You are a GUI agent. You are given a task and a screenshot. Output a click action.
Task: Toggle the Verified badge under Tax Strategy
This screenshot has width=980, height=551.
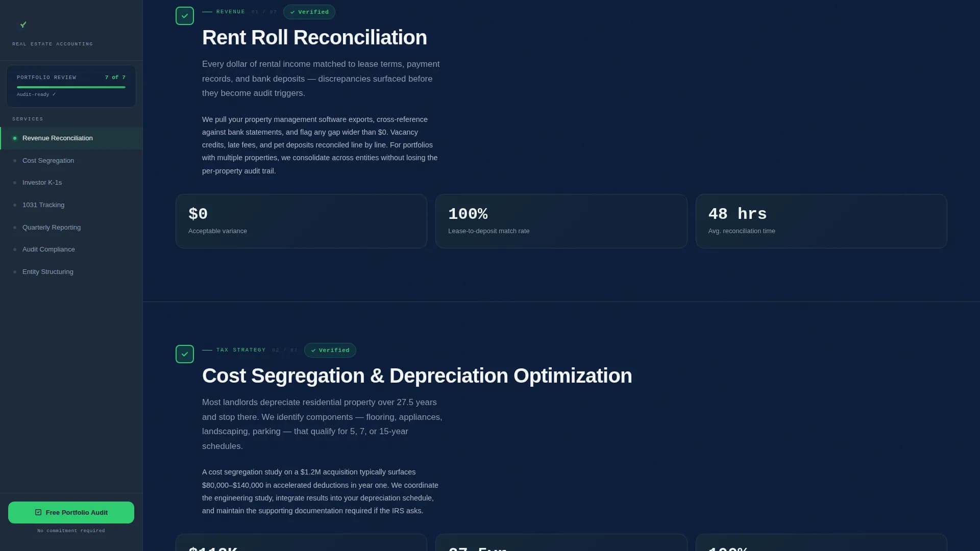click(x=330, y=350)
